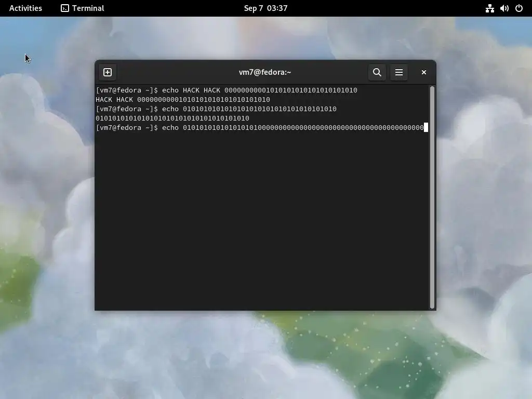532x399 pixels.
Task: Click the volume speaker icon
Action: (x=504, y=8)
